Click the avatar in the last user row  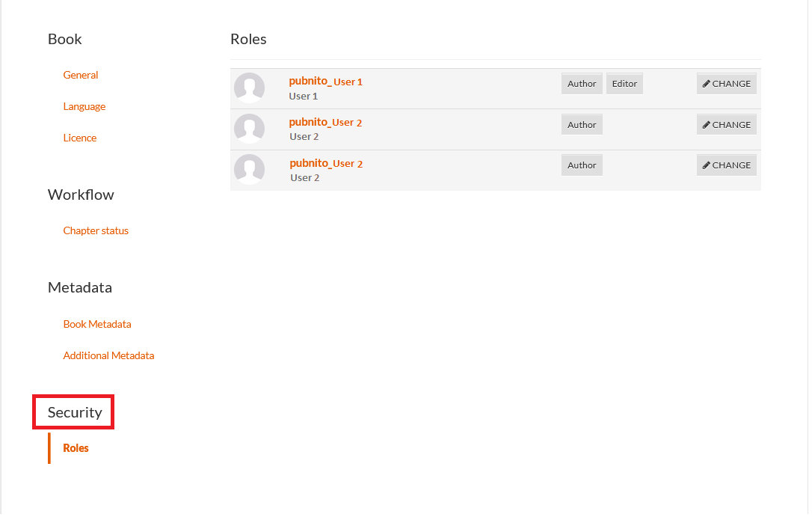(x=249, y=169)
